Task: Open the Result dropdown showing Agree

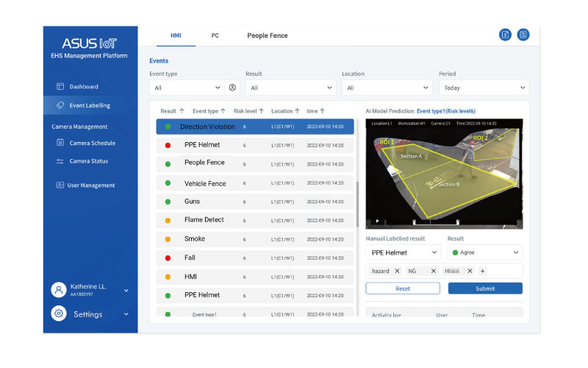Action: point(484,252)
